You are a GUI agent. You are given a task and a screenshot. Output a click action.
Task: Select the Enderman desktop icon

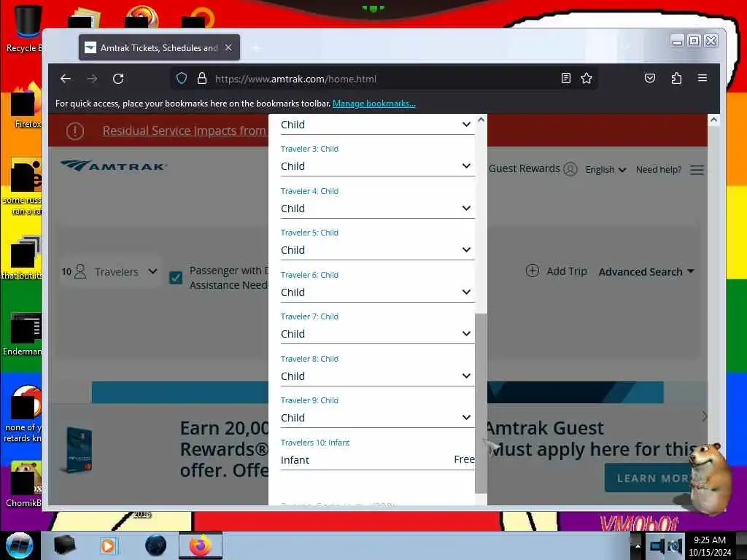pos(23,334)
